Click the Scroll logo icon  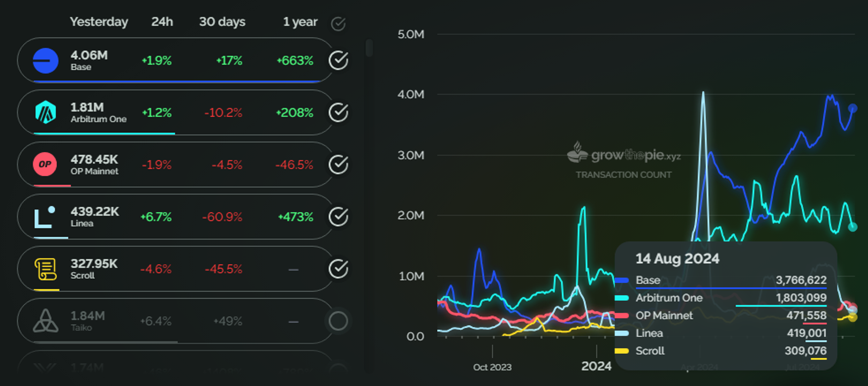click(46, 269)
